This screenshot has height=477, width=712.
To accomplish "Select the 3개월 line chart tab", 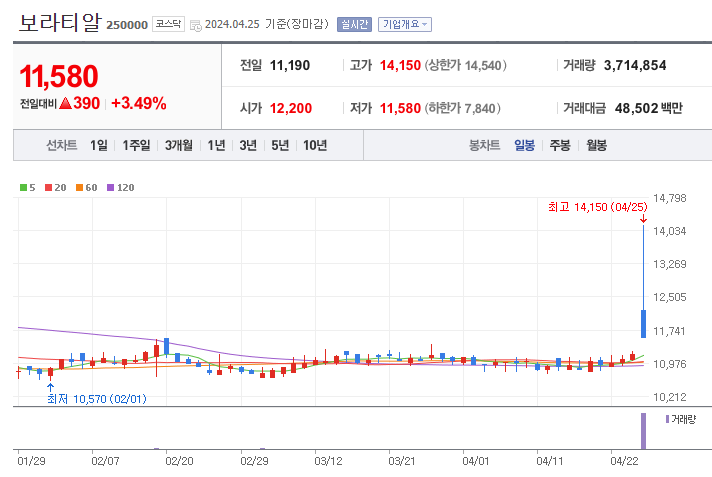I will pos(178,145).
